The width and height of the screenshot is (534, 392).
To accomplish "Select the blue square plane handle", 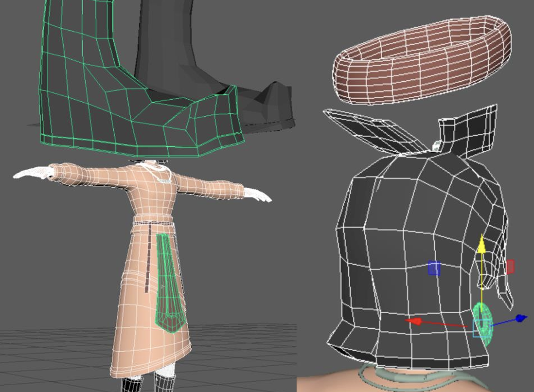I will coord(434,268).
